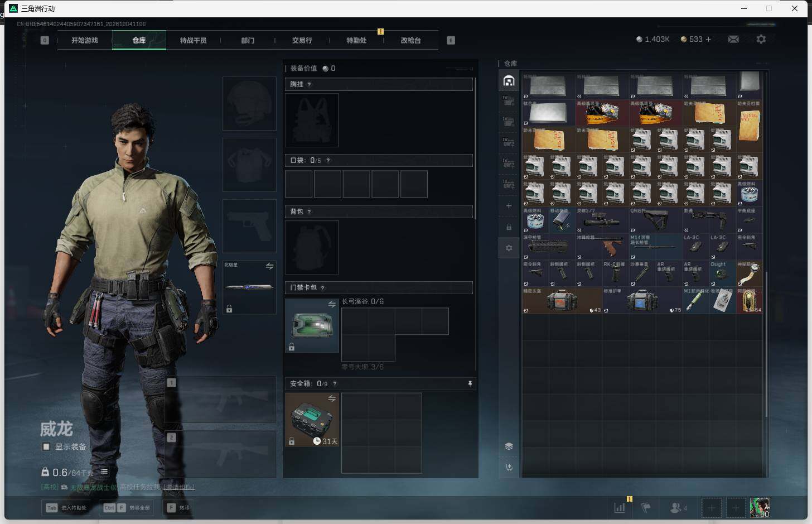Add premium currency with plus next to 533

click(708, 39)
